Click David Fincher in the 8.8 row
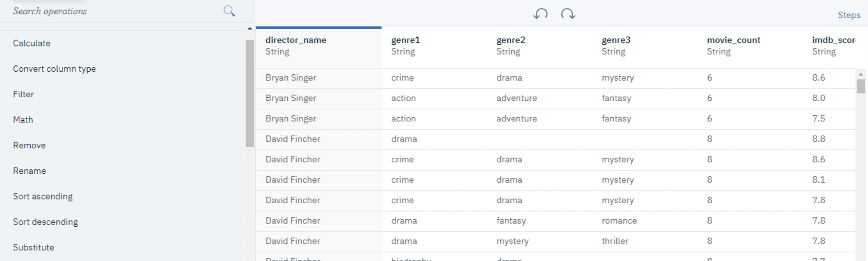This screenshot has height=261, width=868. coord(293,139)
